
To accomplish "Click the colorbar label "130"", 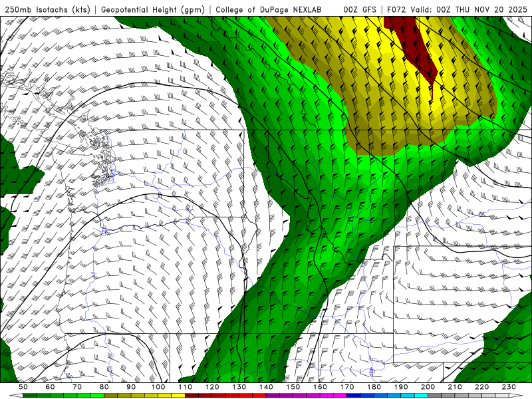I will [239, 387].
